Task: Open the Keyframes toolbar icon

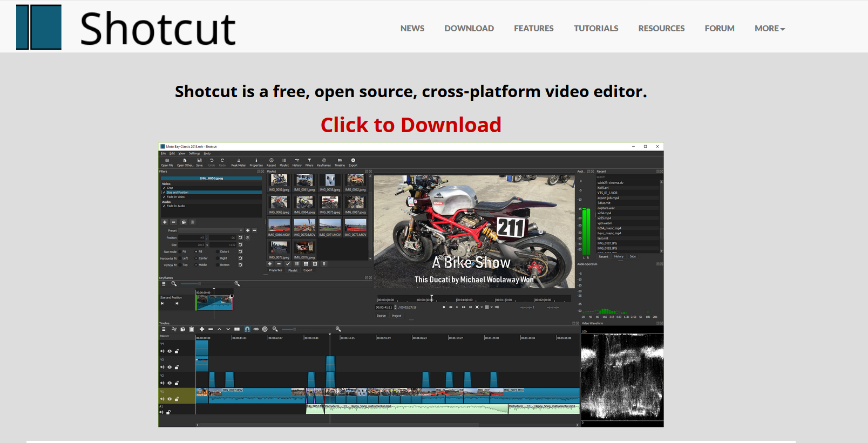Action: (x=324, y=162)
